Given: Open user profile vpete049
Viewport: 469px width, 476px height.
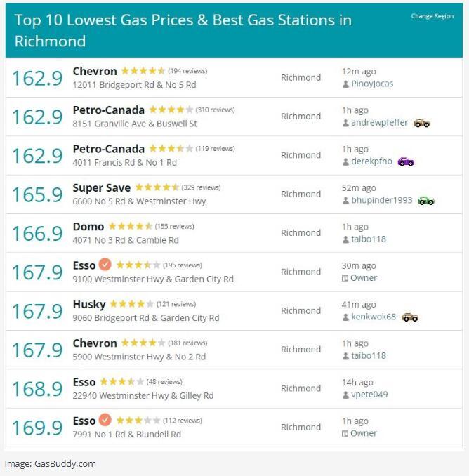Looking at the screenshot, I should pyautogui.click(x=369, y=395).
